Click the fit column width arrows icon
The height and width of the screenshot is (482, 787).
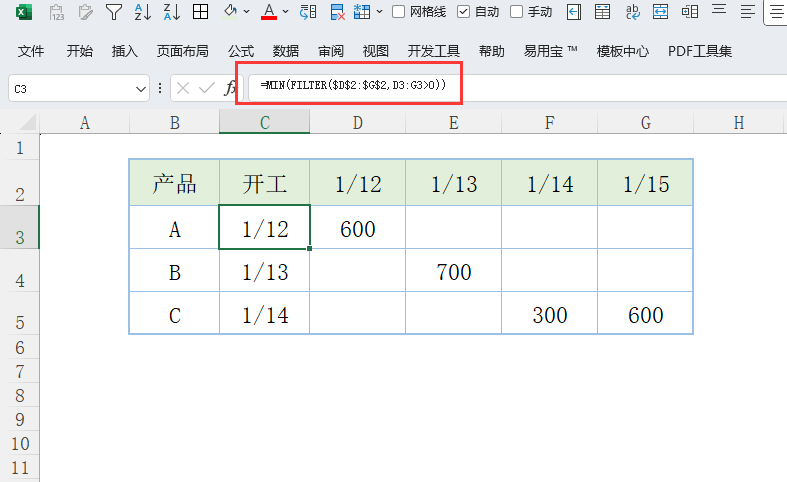(660, 12)
